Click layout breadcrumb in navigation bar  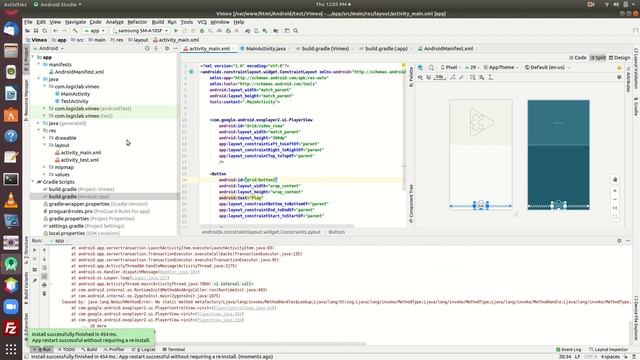coord(138,40)
